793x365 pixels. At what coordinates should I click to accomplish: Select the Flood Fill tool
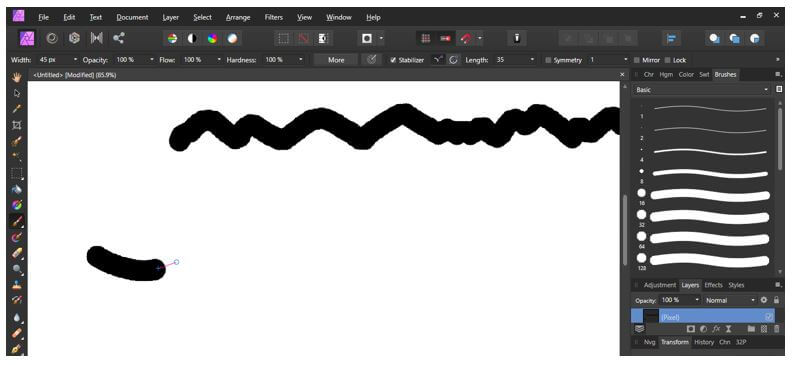(x=17, y=189)
